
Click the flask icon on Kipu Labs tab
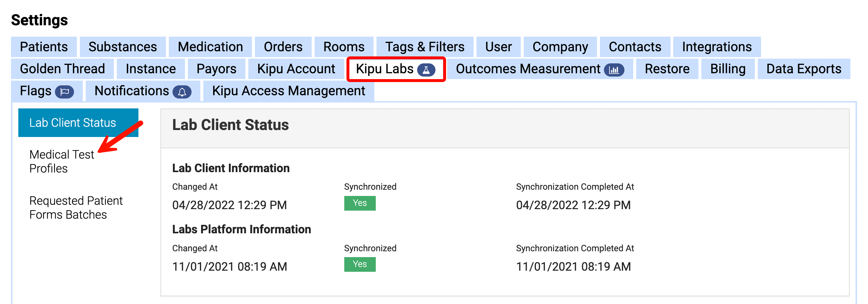pyautogui.click(x=426, y=70)
